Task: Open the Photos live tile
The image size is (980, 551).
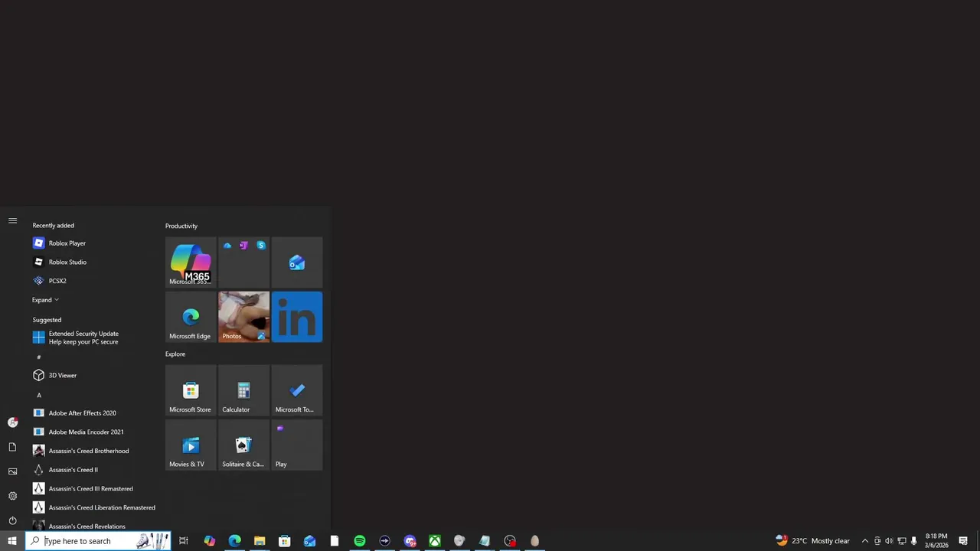Action: 243,317
